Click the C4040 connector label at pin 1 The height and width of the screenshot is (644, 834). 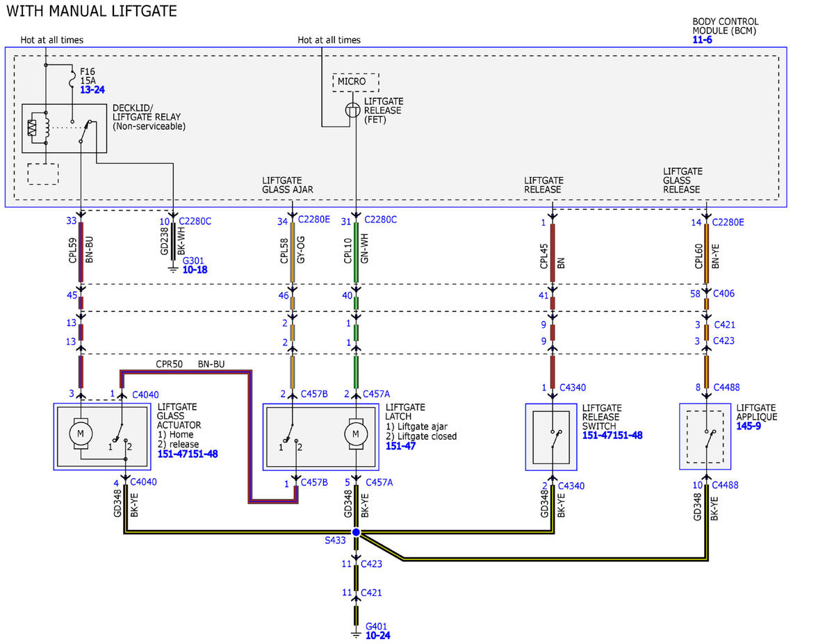[147, 395]
